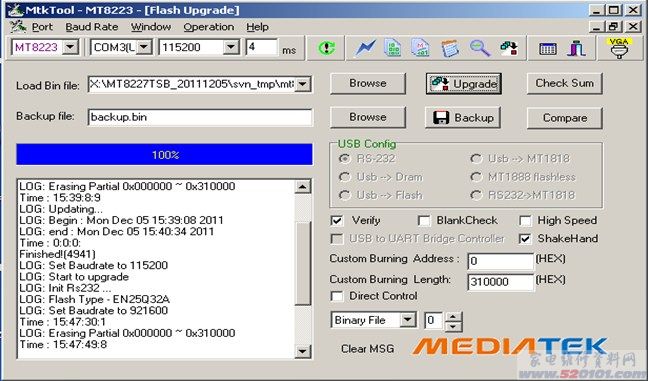Click the 100% blue progress bar
Screen dimensions: 648x381
[x=164, y=155]
